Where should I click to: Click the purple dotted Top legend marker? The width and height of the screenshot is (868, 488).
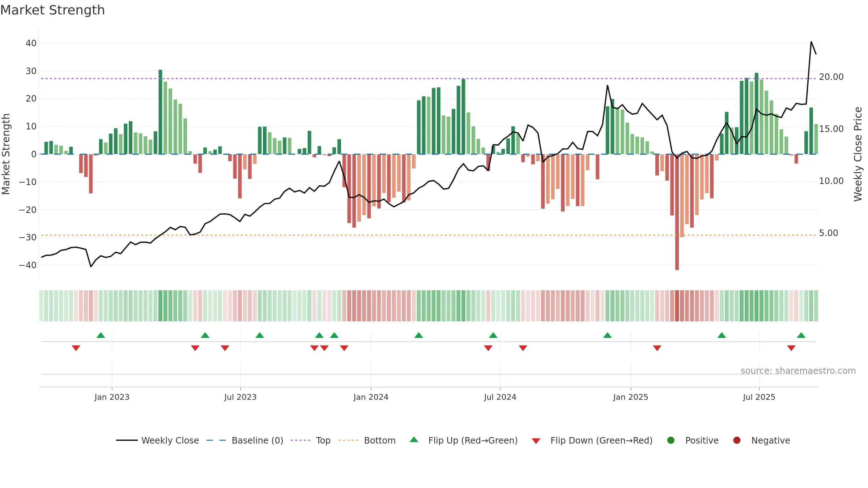coord(301,440)
